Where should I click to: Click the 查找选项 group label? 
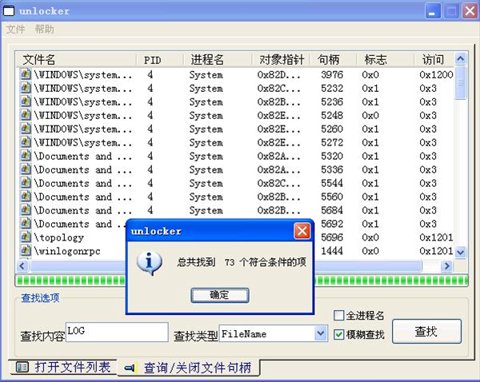pyautogui.click(x=40, y=298)
